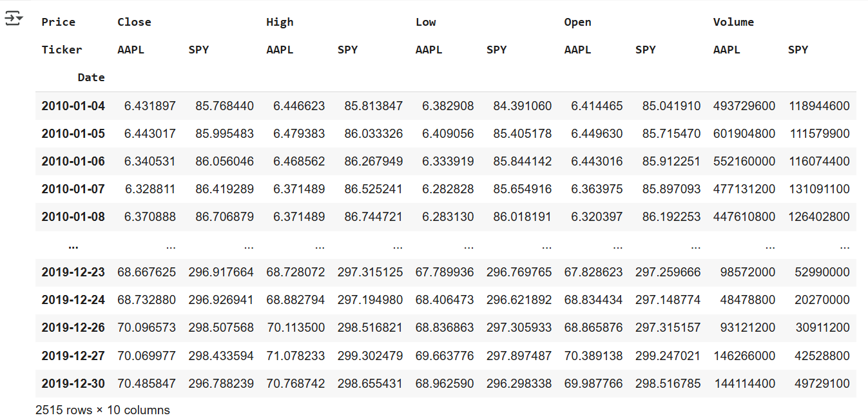
Task: Click the volume value 98572000
Action: (748, 272)
